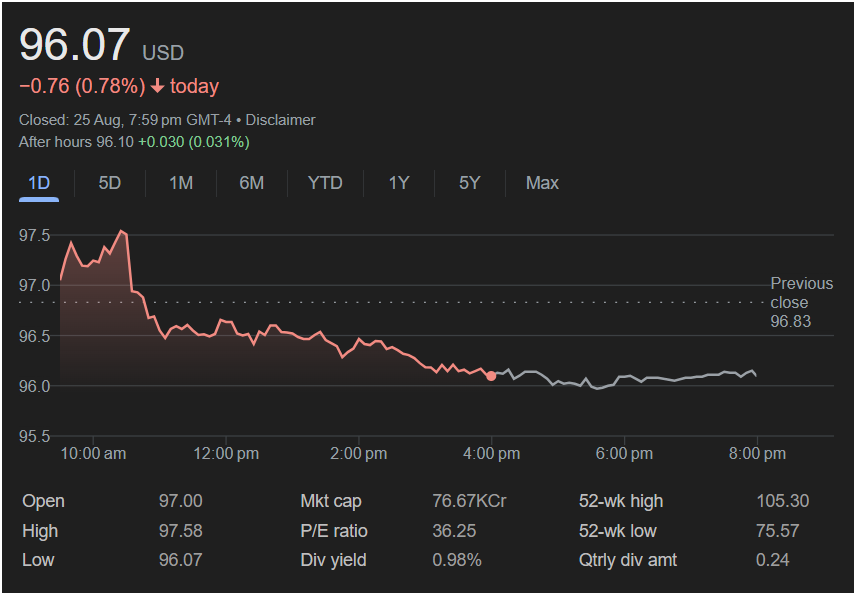
Task: Click the Mkt cap value 76.67KCr
Action: coord(469,501)
